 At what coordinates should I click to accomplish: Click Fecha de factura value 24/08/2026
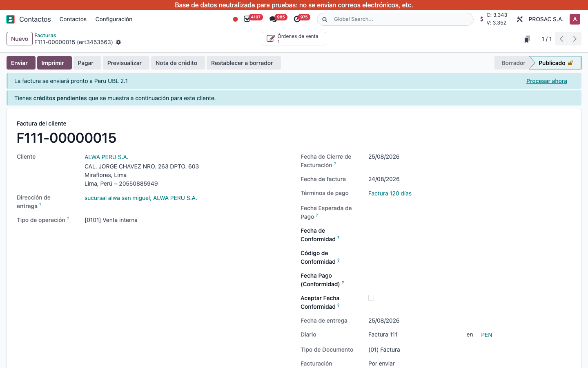tap(384, 179)
